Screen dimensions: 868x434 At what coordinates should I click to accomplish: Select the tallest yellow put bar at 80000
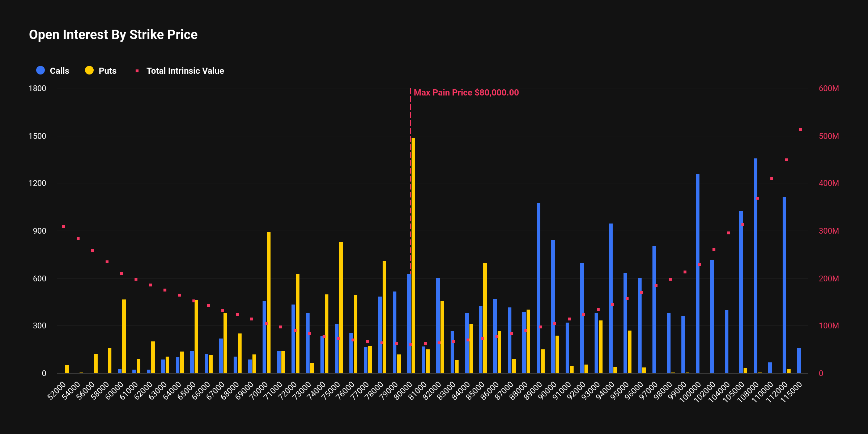pos(413,253)
